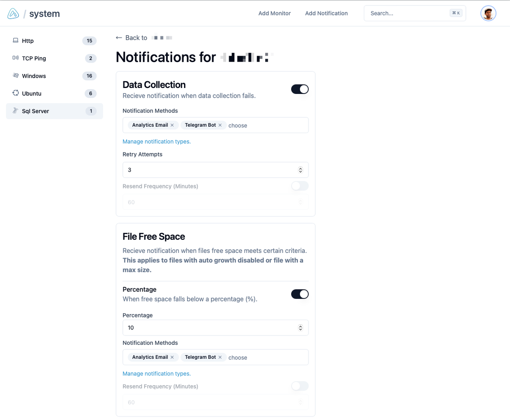Click the Http monitor laptop icon
Viewport: 510px width, 420px height.
point(16,41)
